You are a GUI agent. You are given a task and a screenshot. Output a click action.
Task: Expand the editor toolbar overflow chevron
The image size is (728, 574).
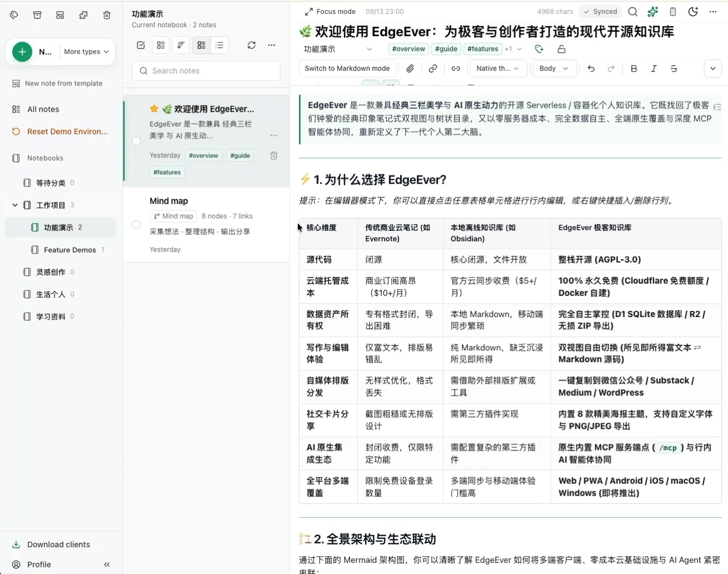pos(712,68)
